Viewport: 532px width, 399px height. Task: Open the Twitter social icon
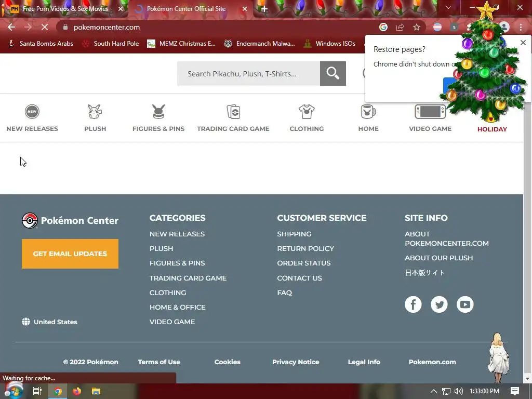pyautogui.click(x=439, y=304)
